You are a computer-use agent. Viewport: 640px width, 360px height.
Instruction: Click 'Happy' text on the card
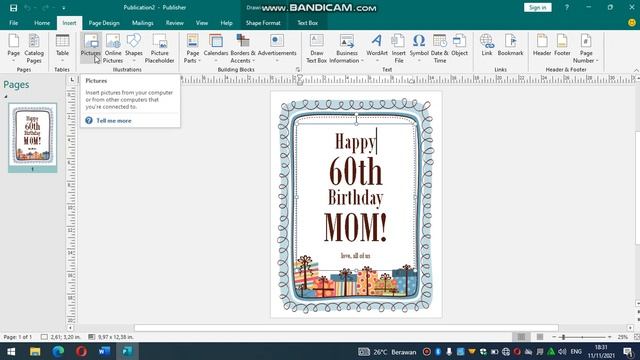point(355,142)
